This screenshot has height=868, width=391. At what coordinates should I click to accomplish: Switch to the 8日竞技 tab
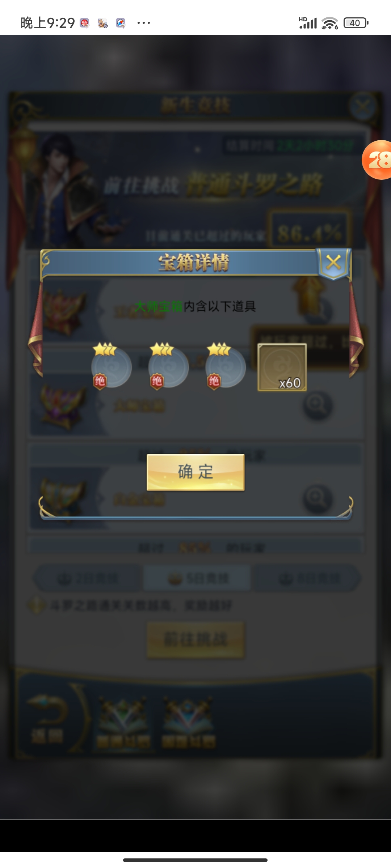pos(307,579)
